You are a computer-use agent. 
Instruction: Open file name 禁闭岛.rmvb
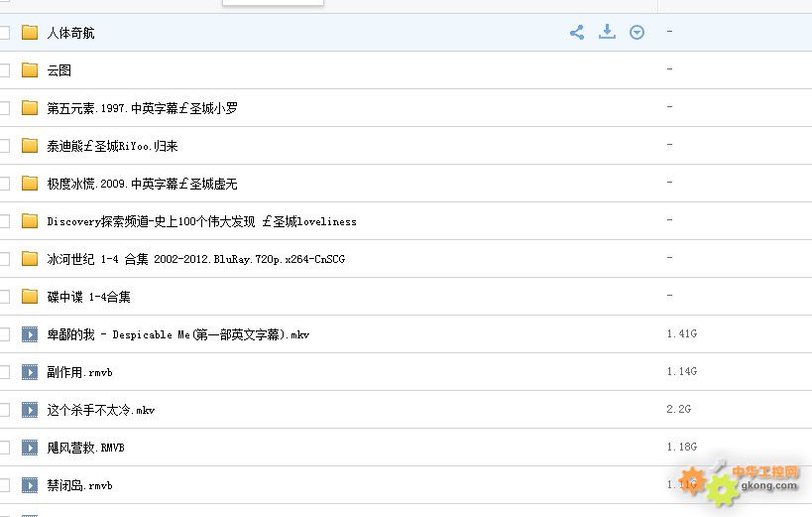(79, 485)
